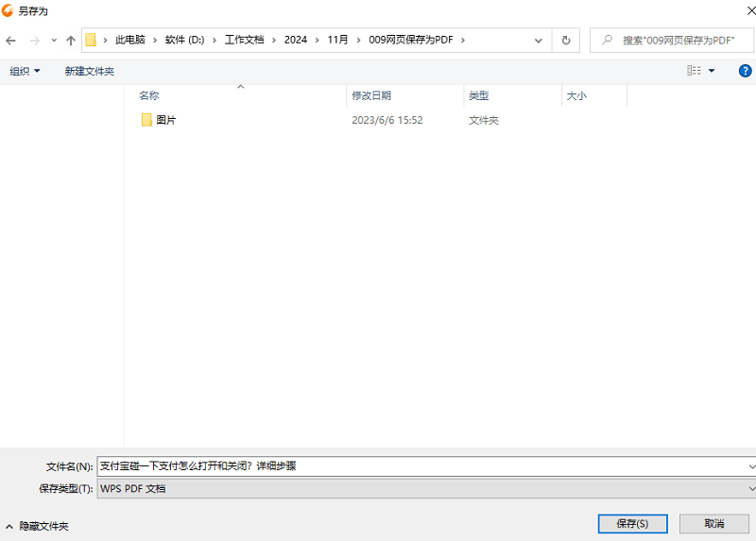Click 2024 breadcrumb segment
The image size is (756, 541).
coord(296,40)
